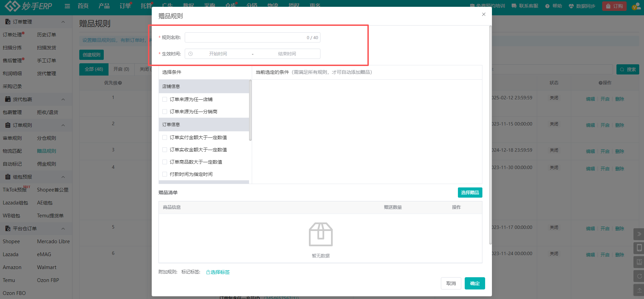Check 订单实收金额大于一定数值 condition
Viewport: 644px width, 299px height.
pyautogui.click(x=165, y=150)
